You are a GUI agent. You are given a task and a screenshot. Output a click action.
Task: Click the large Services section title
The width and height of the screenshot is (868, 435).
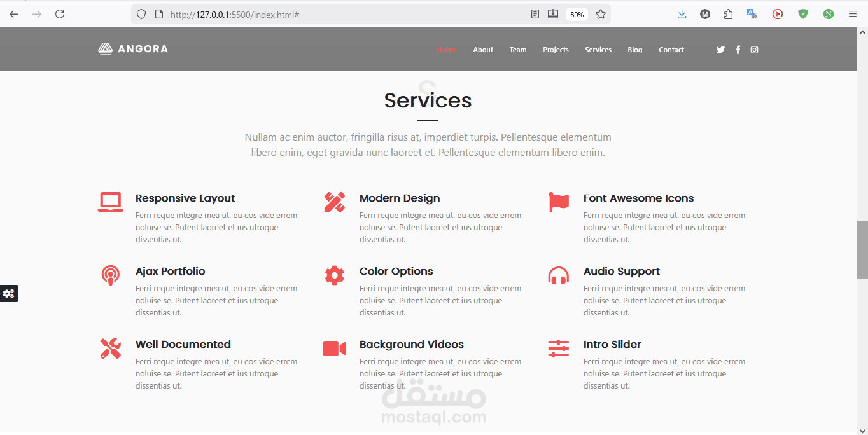tap(428, 100)
